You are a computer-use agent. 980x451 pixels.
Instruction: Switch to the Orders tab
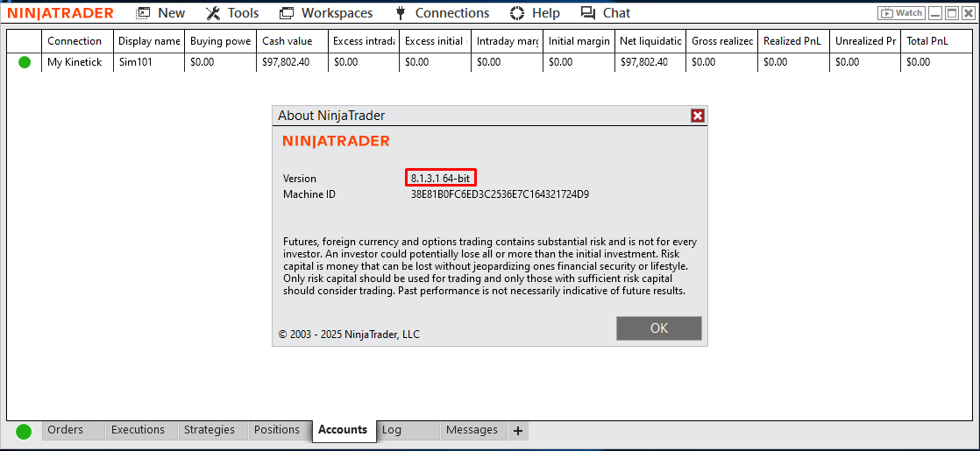[66, 430]
